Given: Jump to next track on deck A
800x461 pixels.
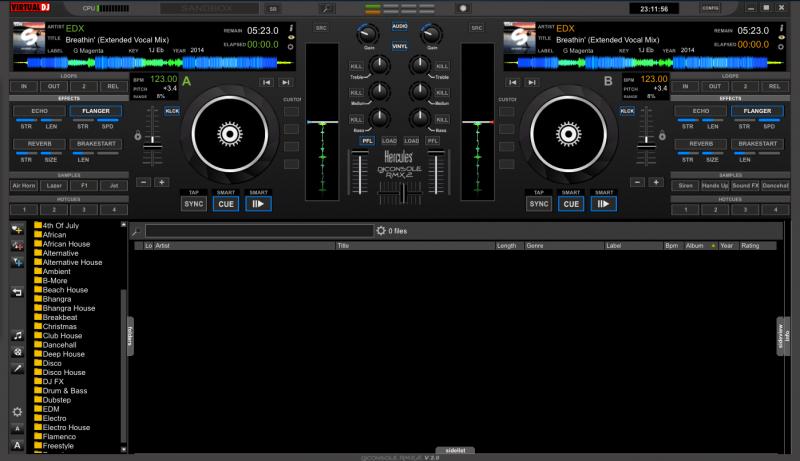Looking at the screenshot, I should pyautogui.click(x=286, y=82).
